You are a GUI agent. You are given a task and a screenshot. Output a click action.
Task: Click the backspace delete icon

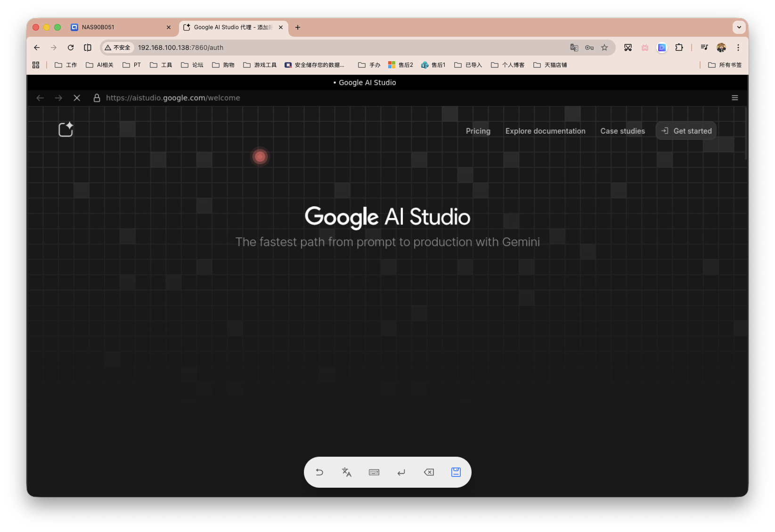[429, 472]
